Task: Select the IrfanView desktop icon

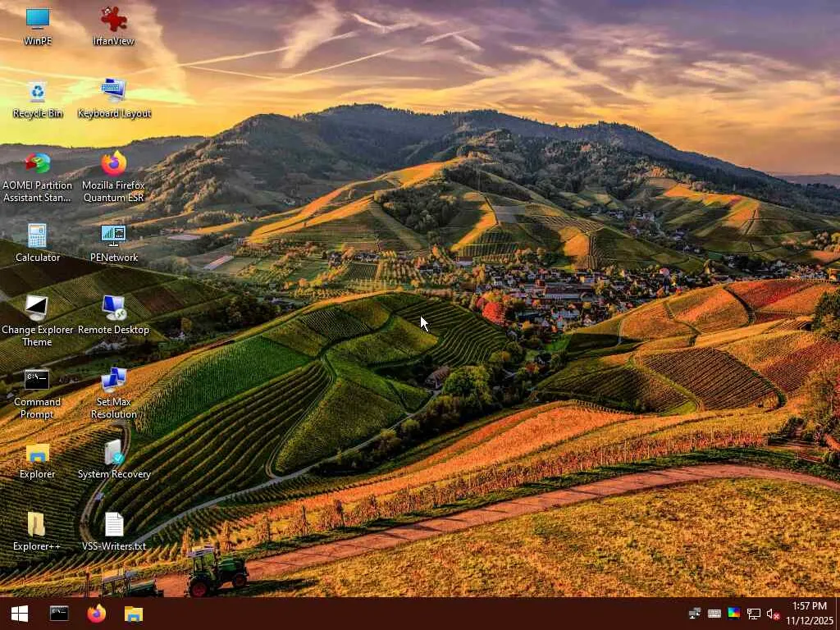Action: click(x=113, y=25)
